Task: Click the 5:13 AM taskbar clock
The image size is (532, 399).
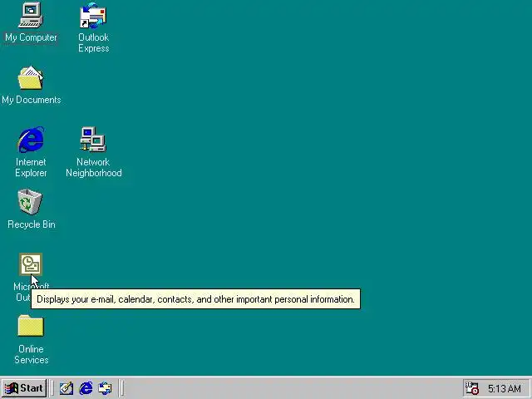Action: [x=505, y=388]
